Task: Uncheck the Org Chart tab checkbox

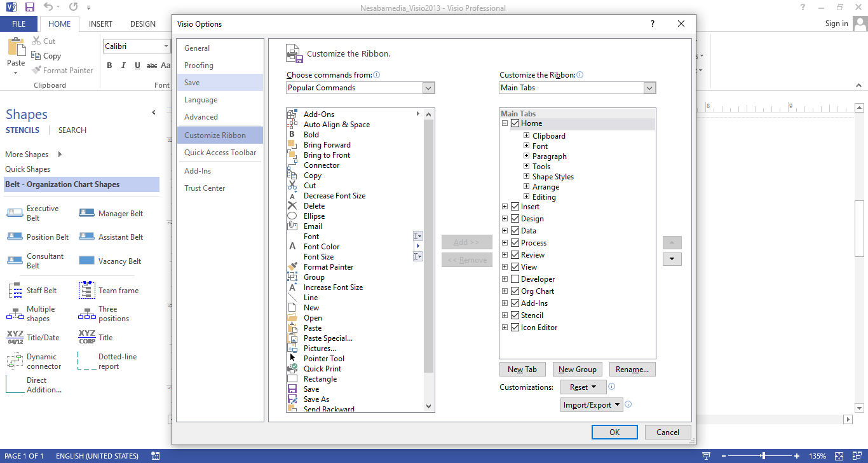Action: click(x=515, y=291)
